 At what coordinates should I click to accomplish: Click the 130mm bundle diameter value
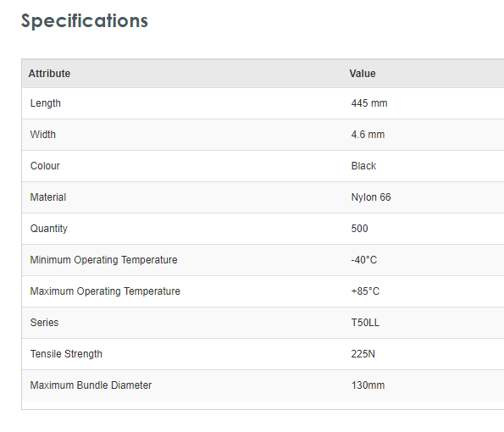(x=368, y=385)
